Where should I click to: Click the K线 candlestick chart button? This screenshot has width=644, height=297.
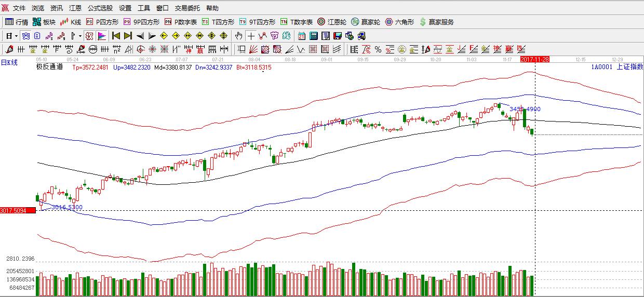[x=71, y=22]
